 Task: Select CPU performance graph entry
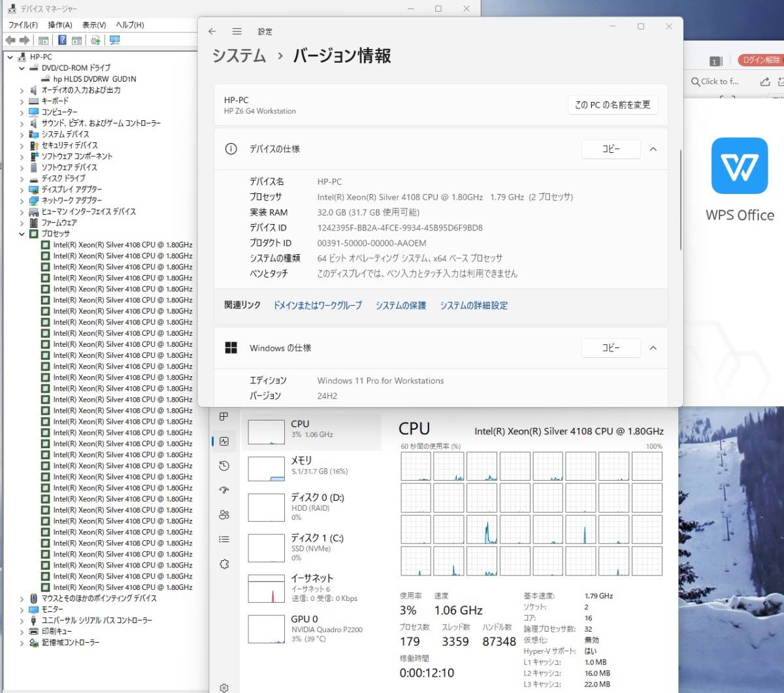(x=312, y=432)
